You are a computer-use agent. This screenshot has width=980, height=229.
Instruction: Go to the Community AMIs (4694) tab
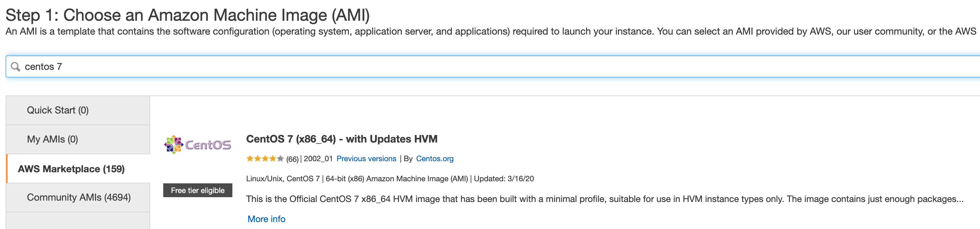click(x=79, y=198)
